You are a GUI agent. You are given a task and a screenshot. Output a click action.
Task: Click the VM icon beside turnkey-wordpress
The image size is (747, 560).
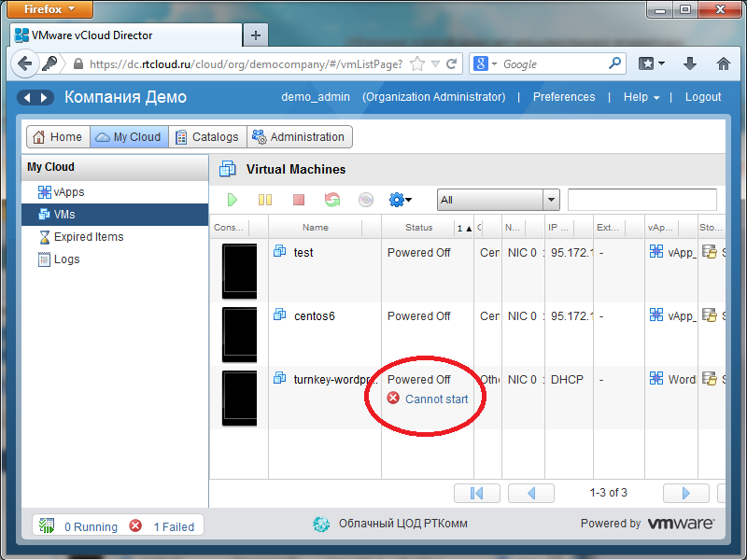pyautogui.click(x=279, y=378)
